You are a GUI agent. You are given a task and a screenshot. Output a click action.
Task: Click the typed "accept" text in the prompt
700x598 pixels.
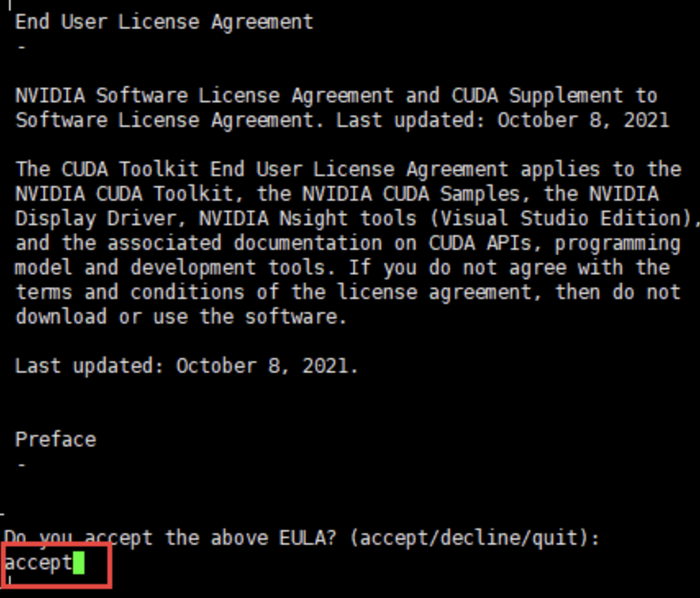pos(38,563)
